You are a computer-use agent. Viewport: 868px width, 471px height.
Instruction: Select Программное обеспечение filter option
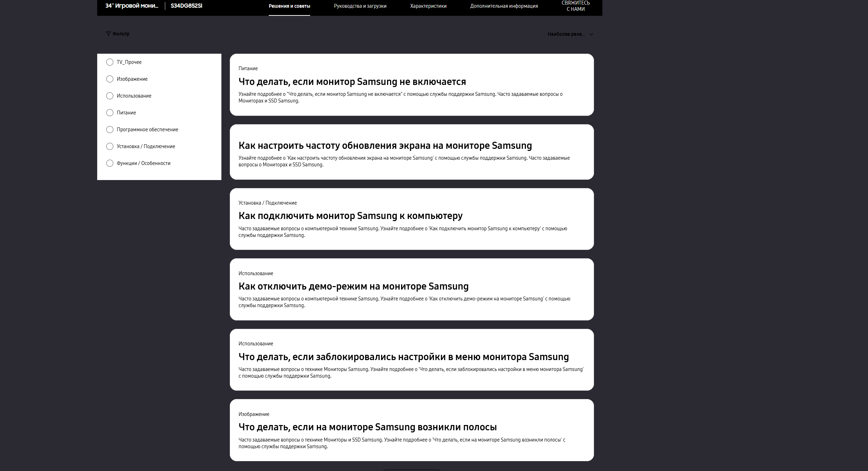[x=110, y=130]
